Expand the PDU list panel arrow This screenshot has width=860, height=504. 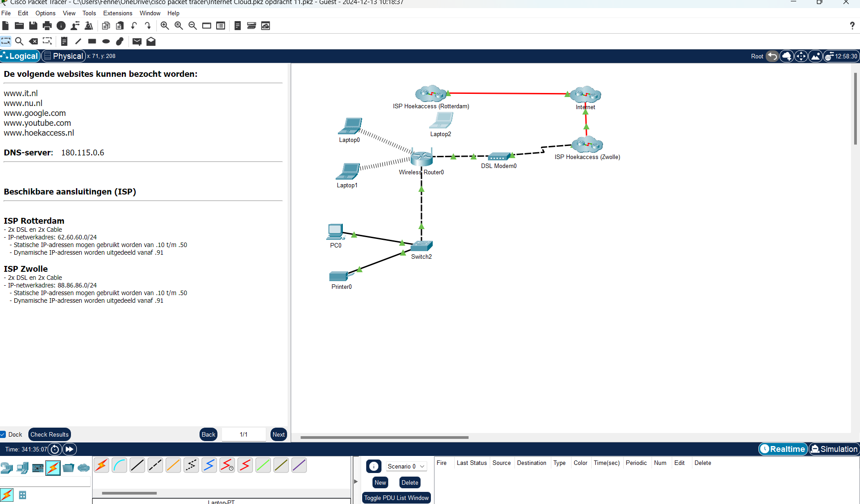click(356, 481)
